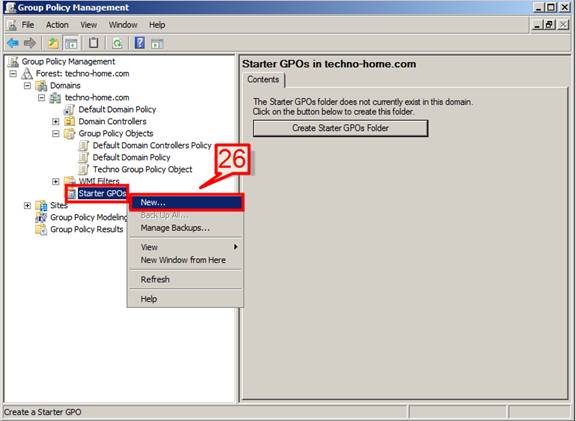
Task: Expand the Sites tree node
Action: click(27, 205)
